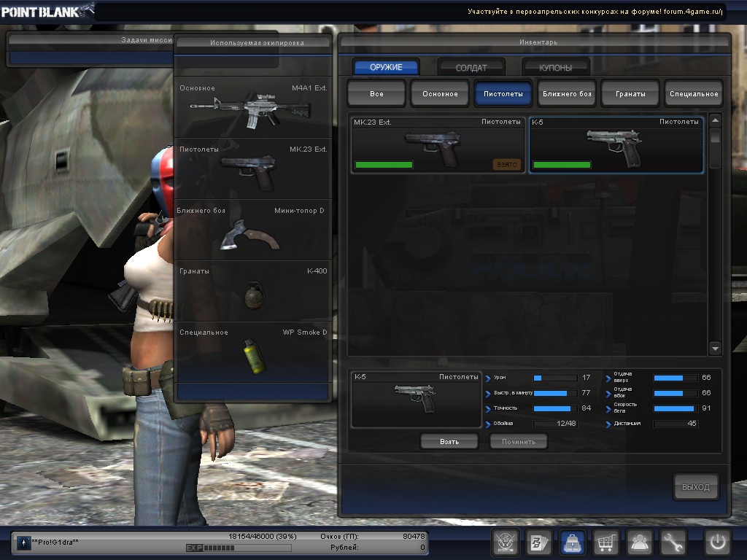The image size is (747, 560).
Task: Click the Точность accuracy bar
Action: point(555,408)
